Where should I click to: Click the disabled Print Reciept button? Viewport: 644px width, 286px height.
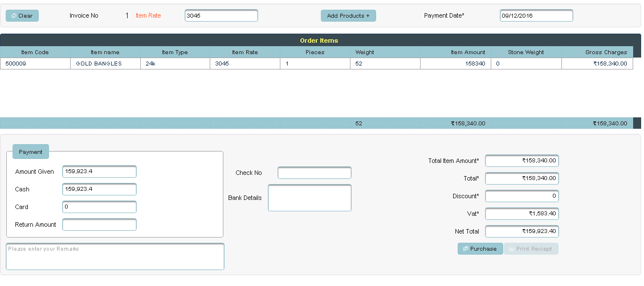tap(531, 249)
